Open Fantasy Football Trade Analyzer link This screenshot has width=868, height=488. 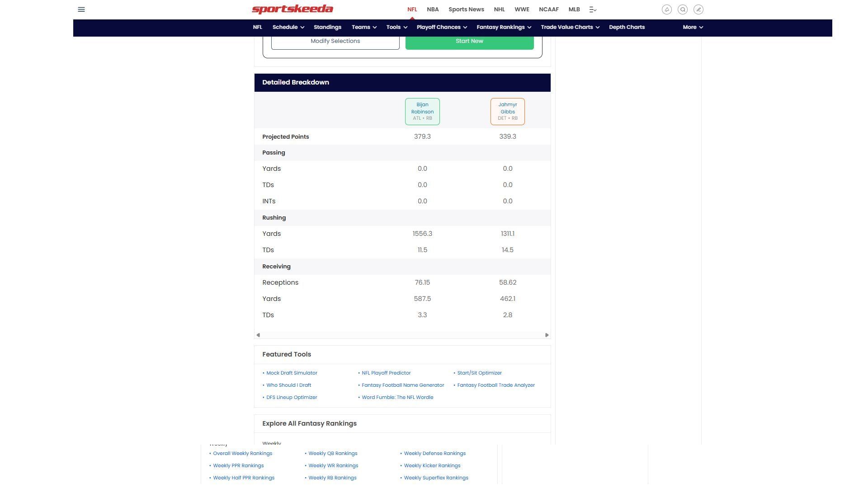point(496,385)
